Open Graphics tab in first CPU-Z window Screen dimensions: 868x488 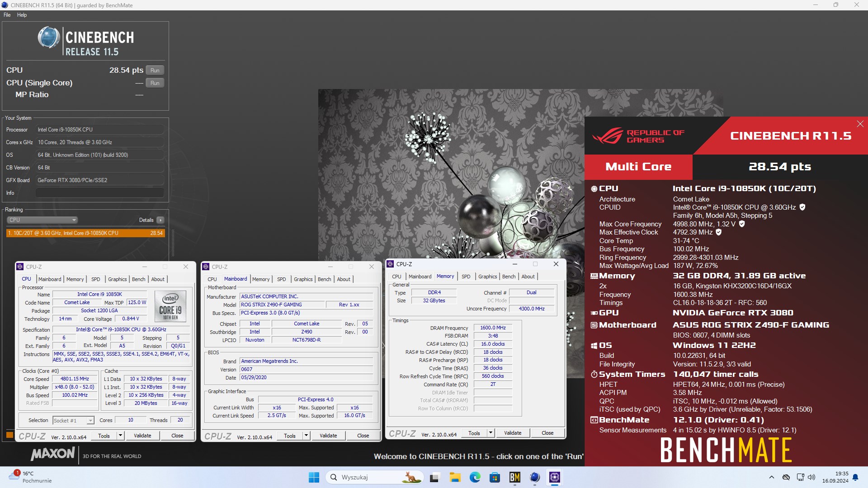[x=118, y=279]
